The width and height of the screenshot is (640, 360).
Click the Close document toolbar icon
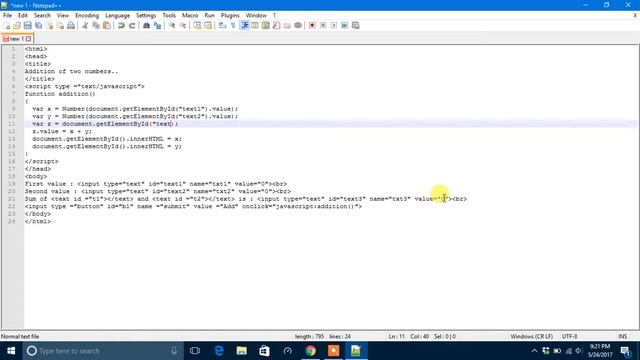[x=49, y=25]
